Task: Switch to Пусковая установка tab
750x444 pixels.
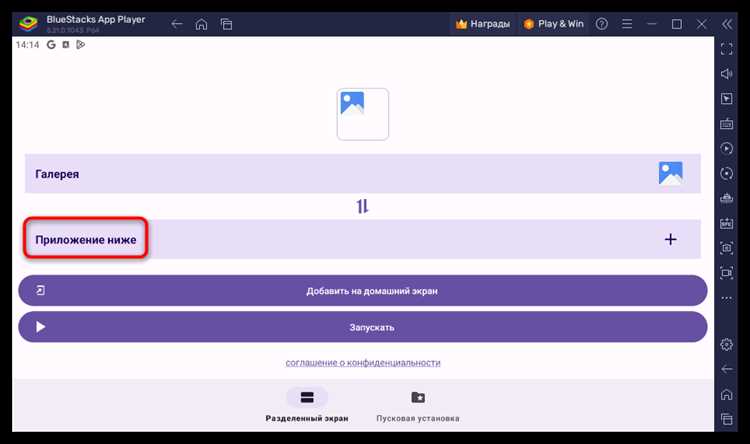Action: (x=418, y=405)
